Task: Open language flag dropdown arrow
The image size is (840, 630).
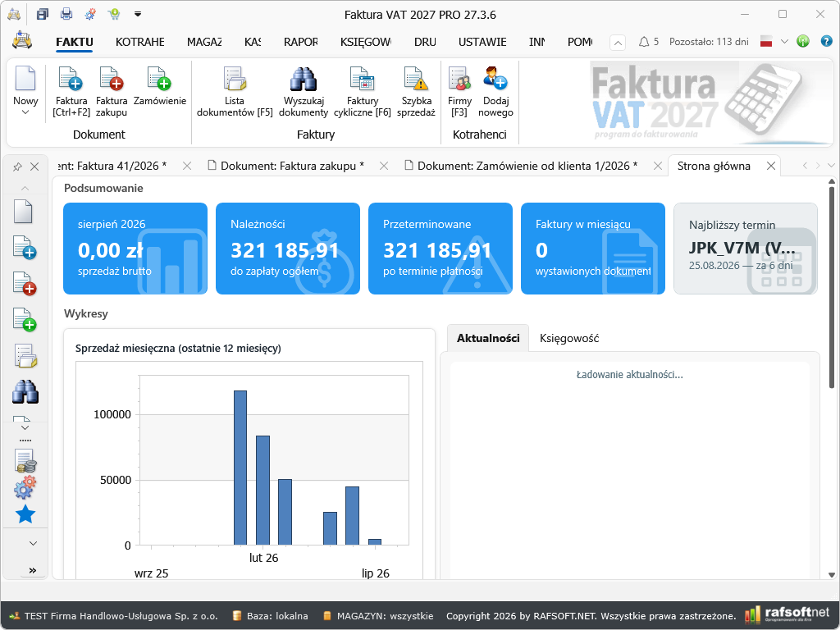Action: pos(785,41)
